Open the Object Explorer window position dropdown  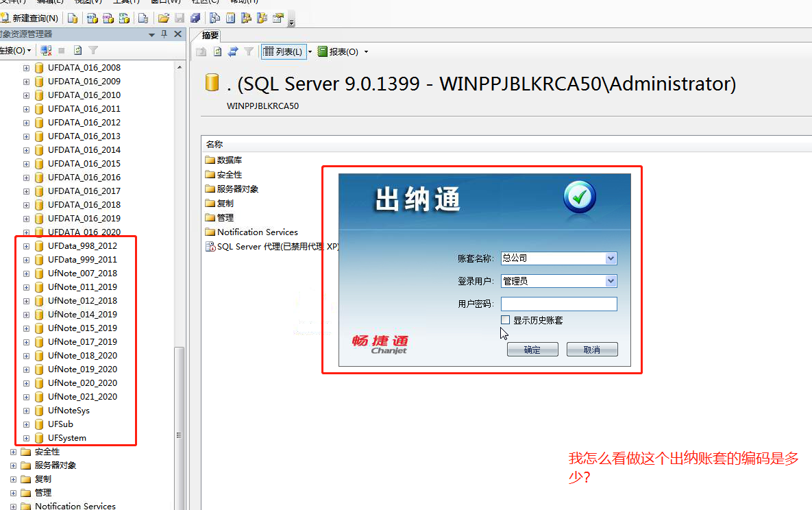(x=151, y=35)
